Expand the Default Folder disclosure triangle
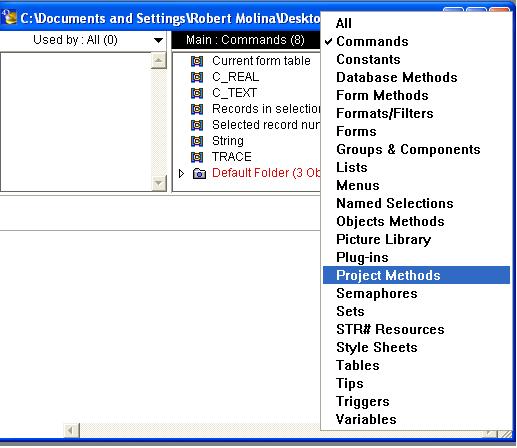The height and width of the screenshot is (448, 517). [x=181, y=173]
